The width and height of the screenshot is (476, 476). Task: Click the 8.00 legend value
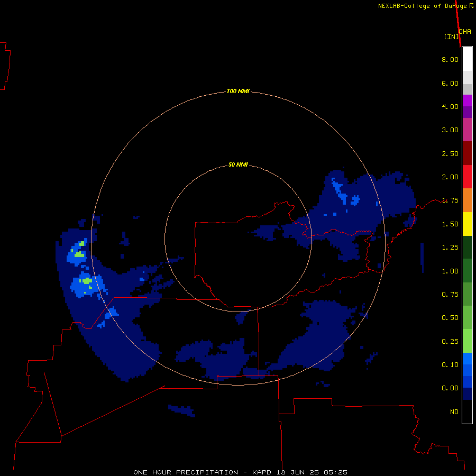[450, 59]
